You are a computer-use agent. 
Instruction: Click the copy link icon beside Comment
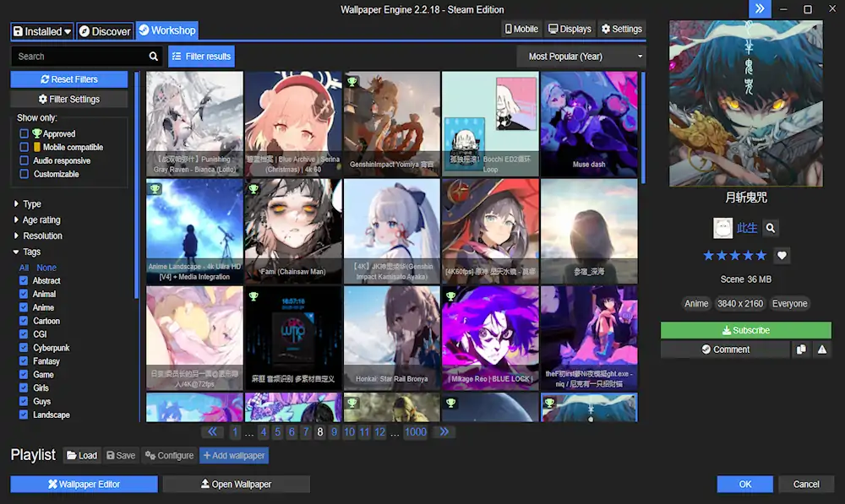801,350
